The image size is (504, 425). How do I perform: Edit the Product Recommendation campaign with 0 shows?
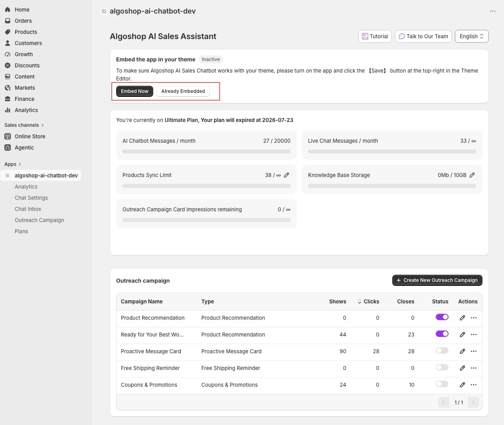462,318
